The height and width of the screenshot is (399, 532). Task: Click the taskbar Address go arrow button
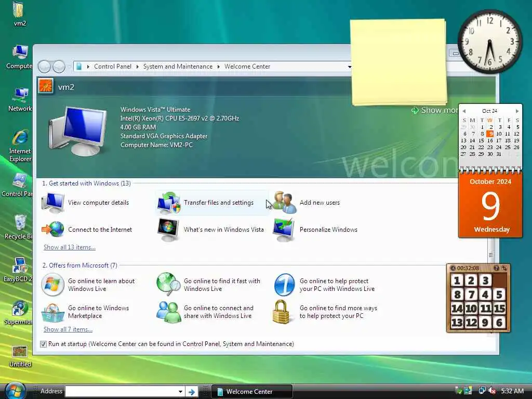point(192,392)
